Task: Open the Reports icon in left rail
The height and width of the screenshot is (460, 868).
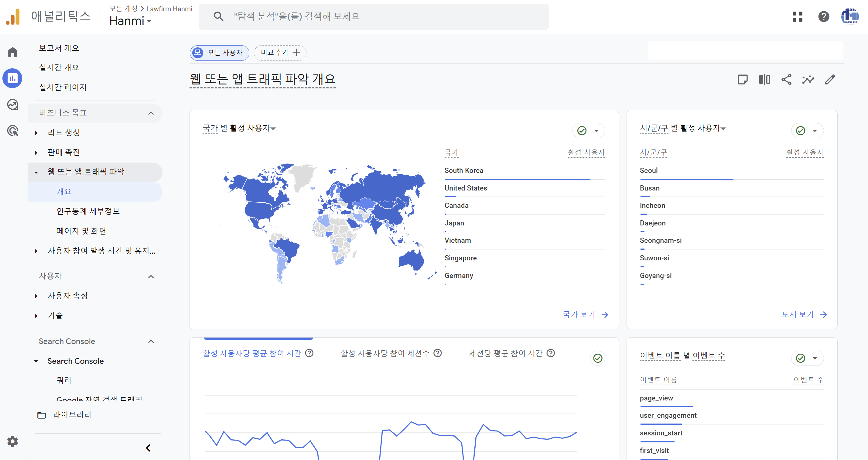Action: tap(12, 78)
